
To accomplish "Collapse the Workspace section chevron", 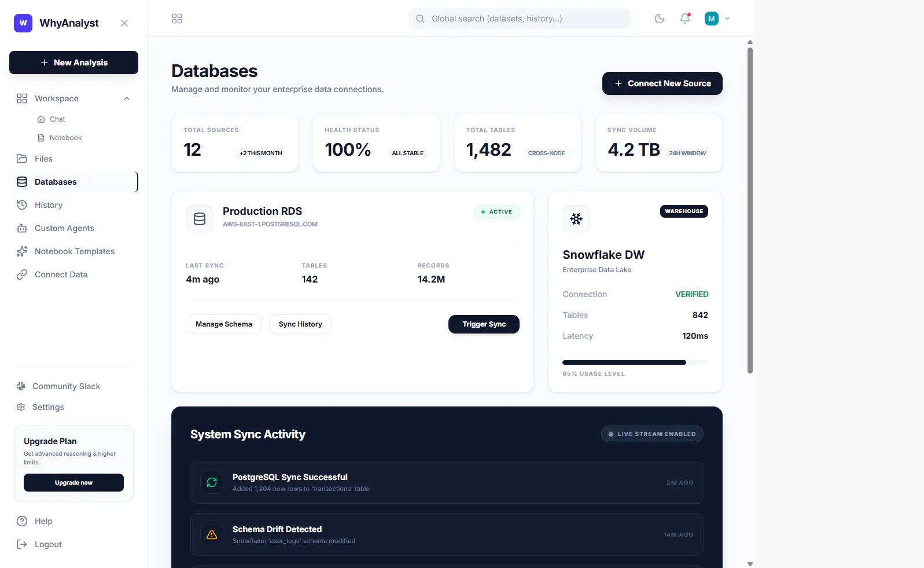I will tap(127, 98).
